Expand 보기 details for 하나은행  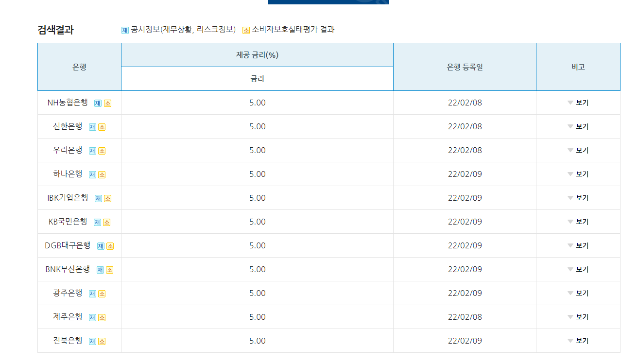[578, 174]
